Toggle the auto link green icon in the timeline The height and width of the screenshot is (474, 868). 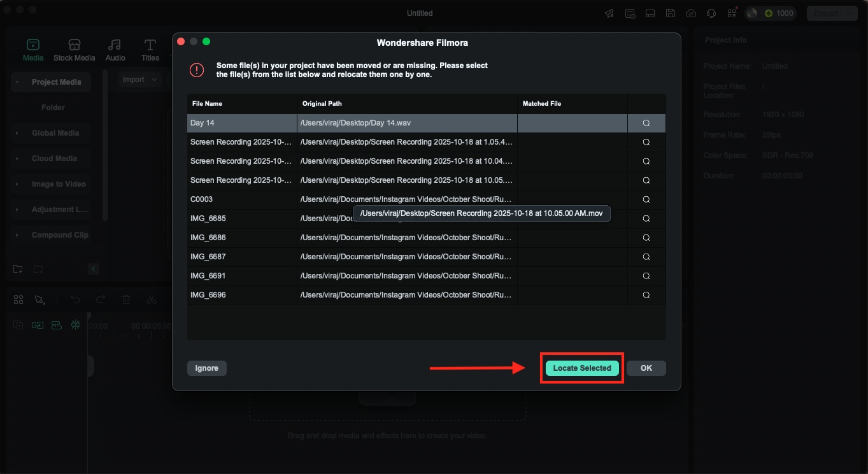[57, 325]
